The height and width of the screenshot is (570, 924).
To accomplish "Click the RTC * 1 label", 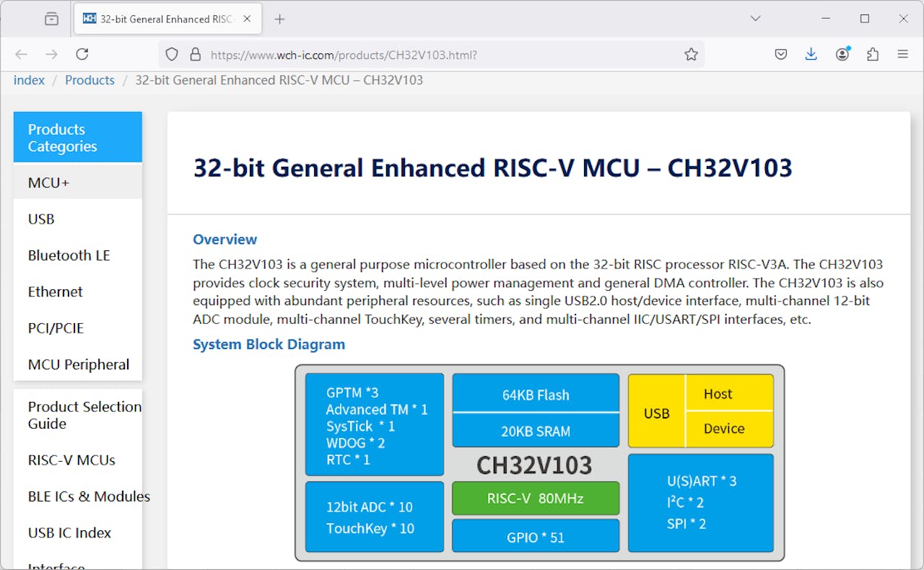I will pyautogui.click(x=348, y=460).
